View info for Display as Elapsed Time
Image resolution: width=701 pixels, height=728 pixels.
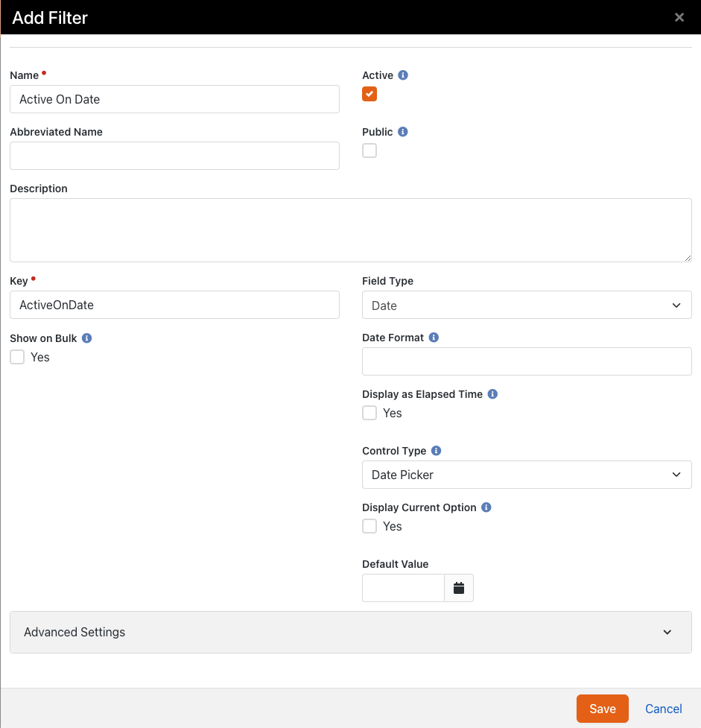click(492, 394)
